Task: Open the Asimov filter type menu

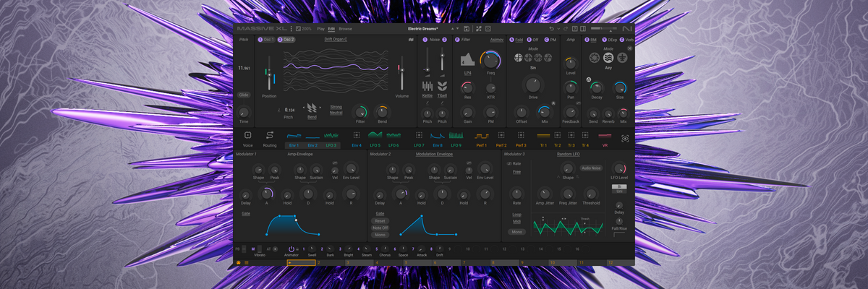Action: [x=496, y=39]
